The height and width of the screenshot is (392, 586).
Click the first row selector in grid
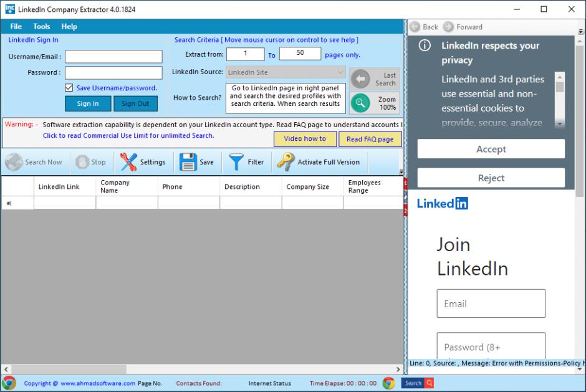pyautogui.click(x=17, y=203)
